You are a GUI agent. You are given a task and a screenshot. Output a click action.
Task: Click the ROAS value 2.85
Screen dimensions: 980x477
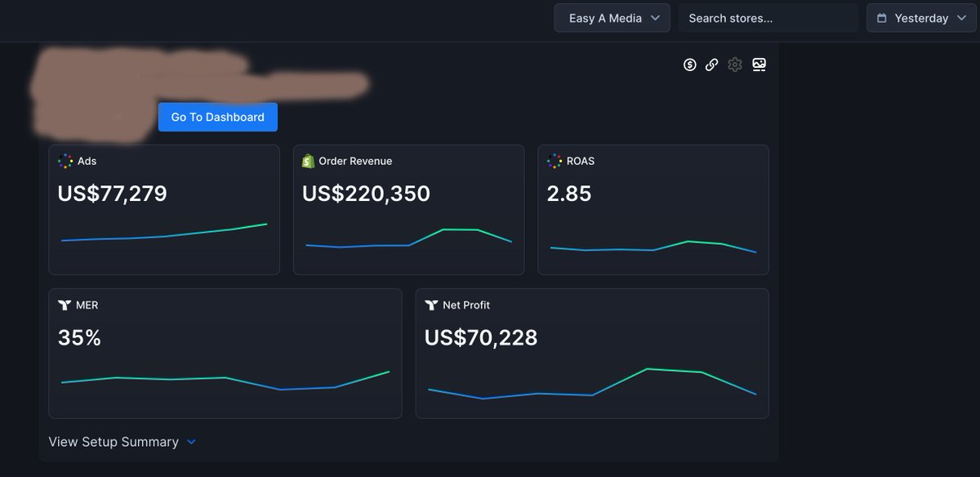coord(569,194)
